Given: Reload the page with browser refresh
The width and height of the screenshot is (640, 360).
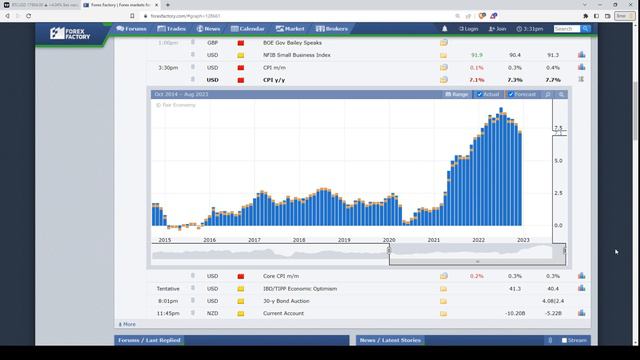Looking at the screenshot, I should [28, 16].
